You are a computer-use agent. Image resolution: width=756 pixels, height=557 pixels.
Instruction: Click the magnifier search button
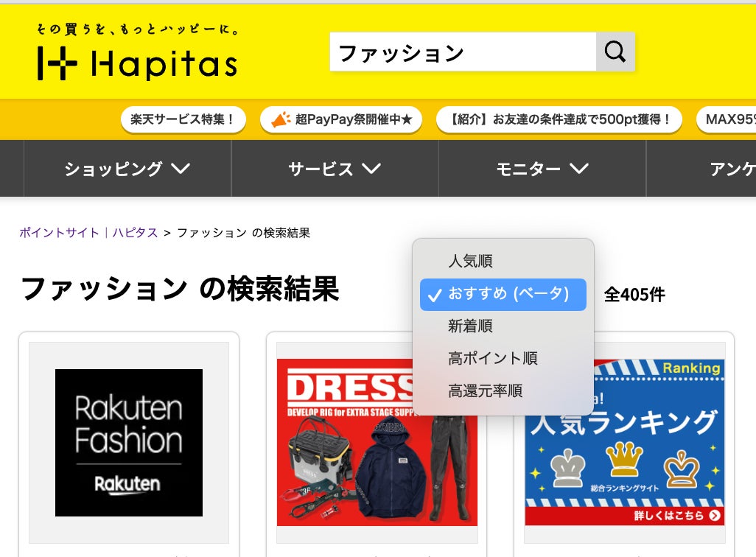615,52
